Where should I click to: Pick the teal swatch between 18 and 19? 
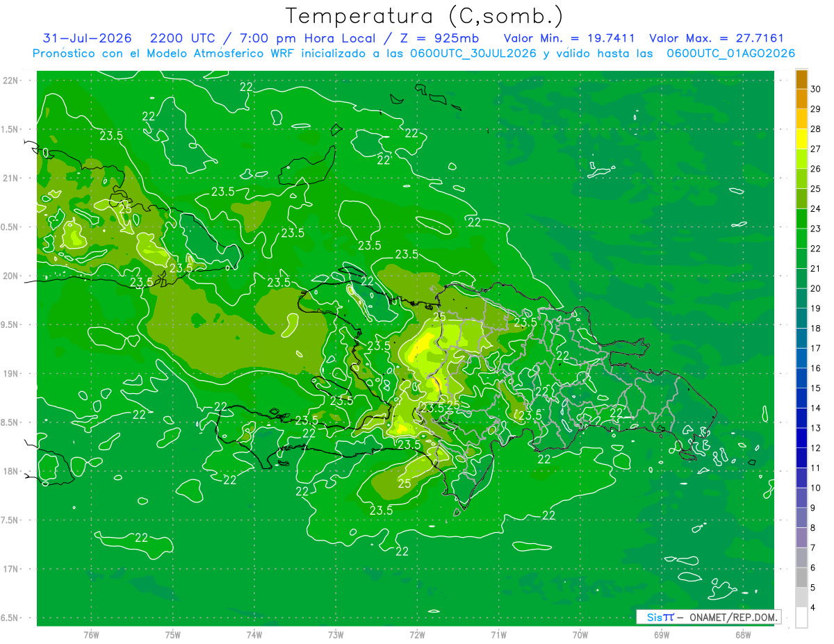(801, 318)
